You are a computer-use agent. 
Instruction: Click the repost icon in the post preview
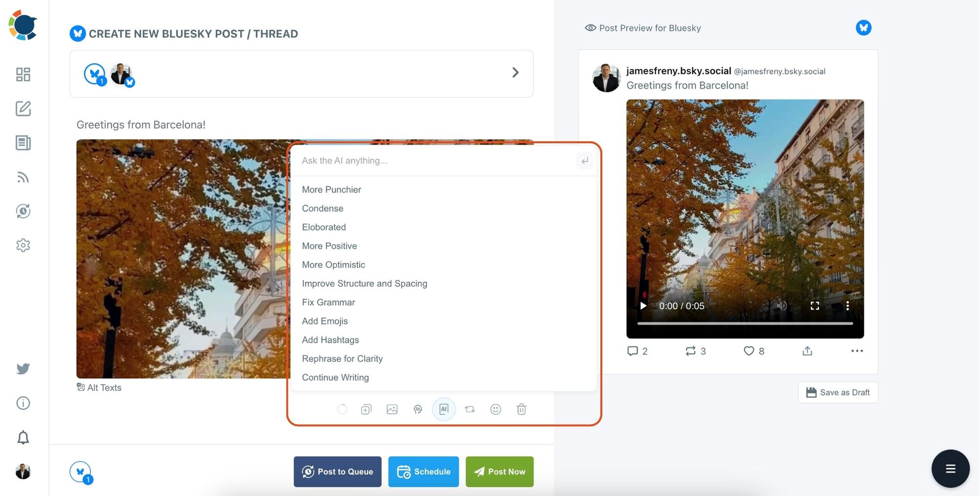point(690,351)
